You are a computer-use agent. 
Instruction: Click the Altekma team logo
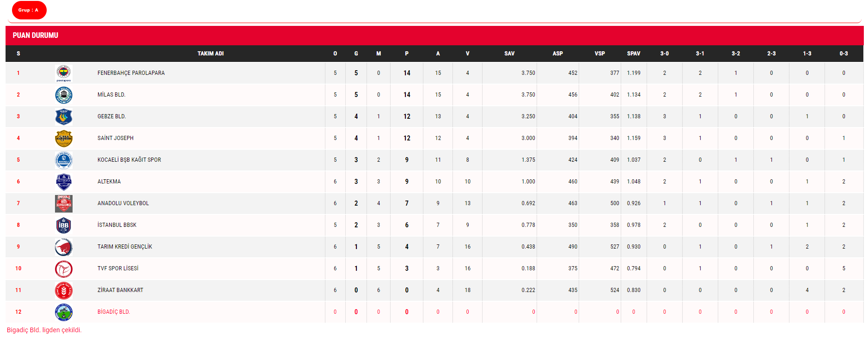[x=64, y=182]
